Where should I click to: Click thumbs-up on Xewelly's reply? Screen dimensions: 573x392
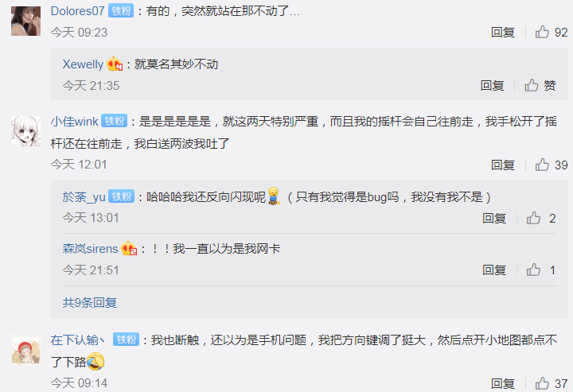click(532, 85)
